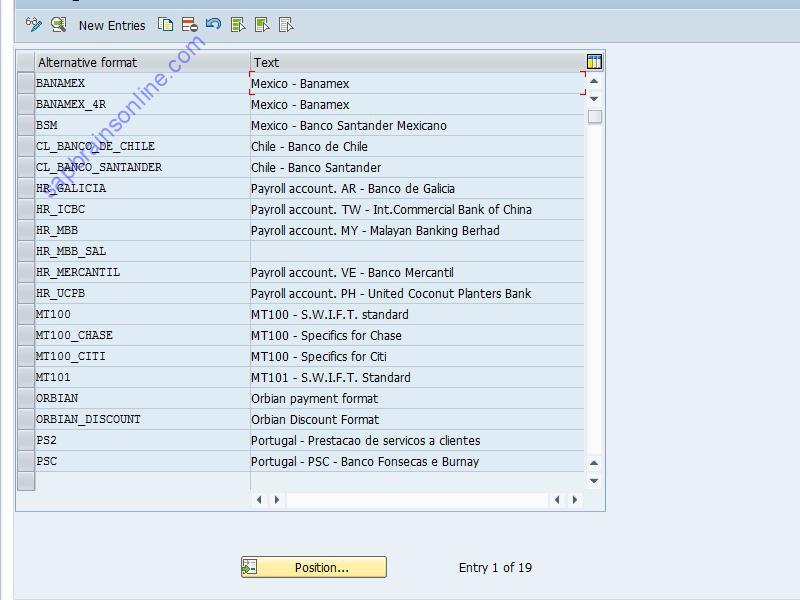Click the CL_BANCO_SANTANDER cell
Viewport: 800px width, 600px height.
click(142, 167)
